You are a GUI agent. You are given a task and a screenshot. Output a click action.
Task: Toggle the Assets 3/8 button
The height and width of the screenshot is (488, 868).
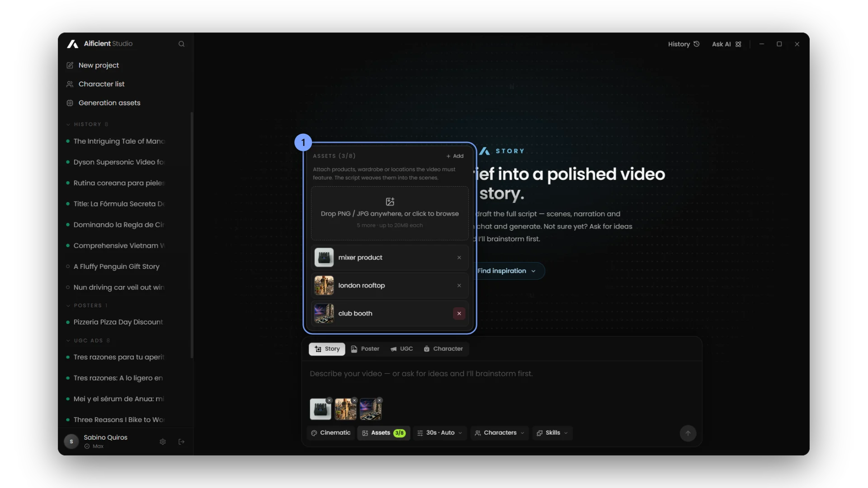coord(383,433)
